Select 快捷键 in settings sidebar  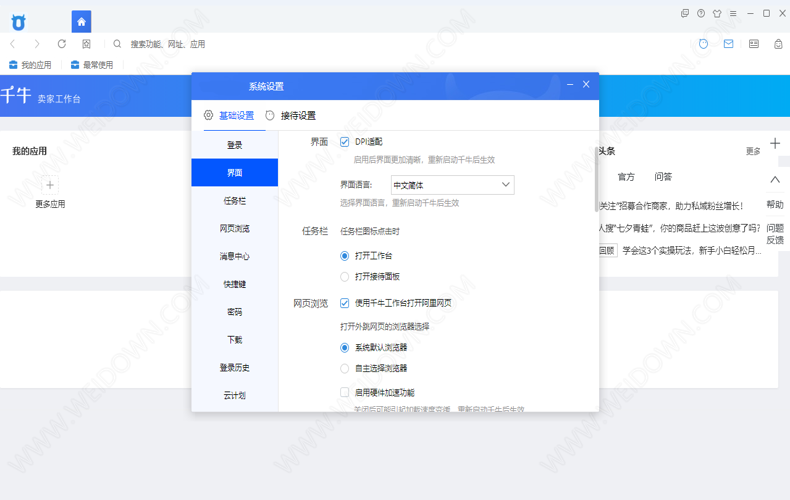[235, 284]
